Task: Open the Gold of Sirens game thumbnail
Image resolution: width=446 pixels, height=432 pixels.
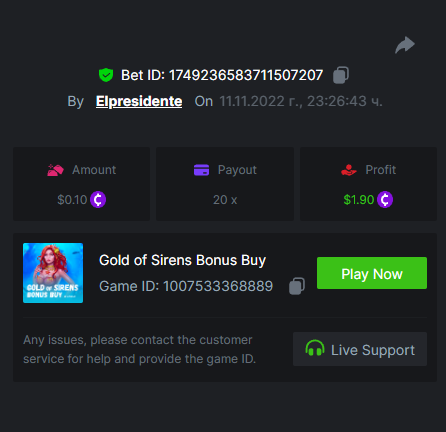Action: pos(53,273)
